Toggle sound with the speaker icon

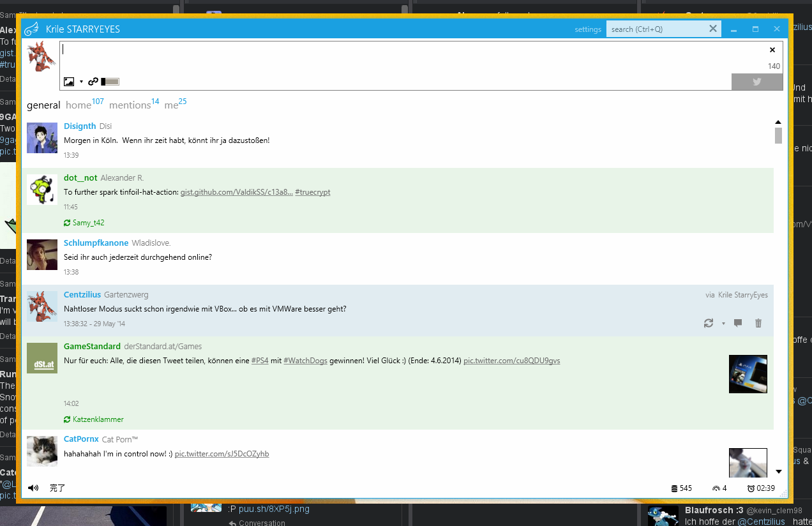pos(33,488)
